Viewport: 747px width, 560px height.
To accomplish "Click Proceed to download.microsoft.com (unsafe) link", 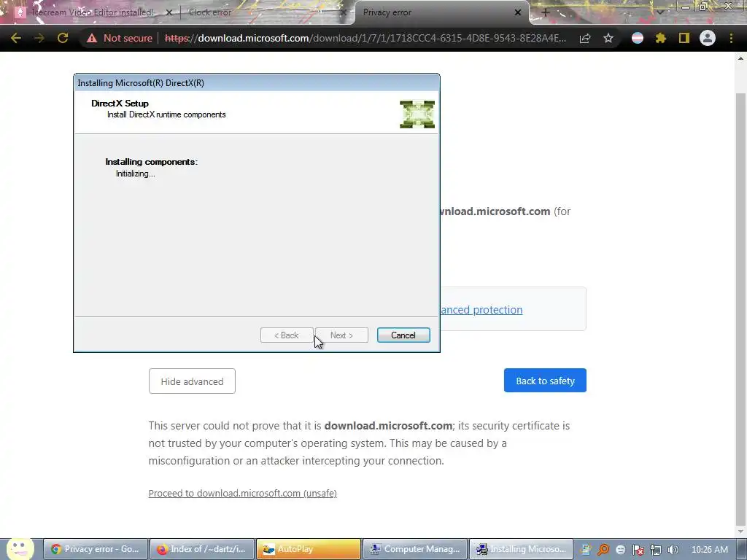I will click(x=242, y=494).
